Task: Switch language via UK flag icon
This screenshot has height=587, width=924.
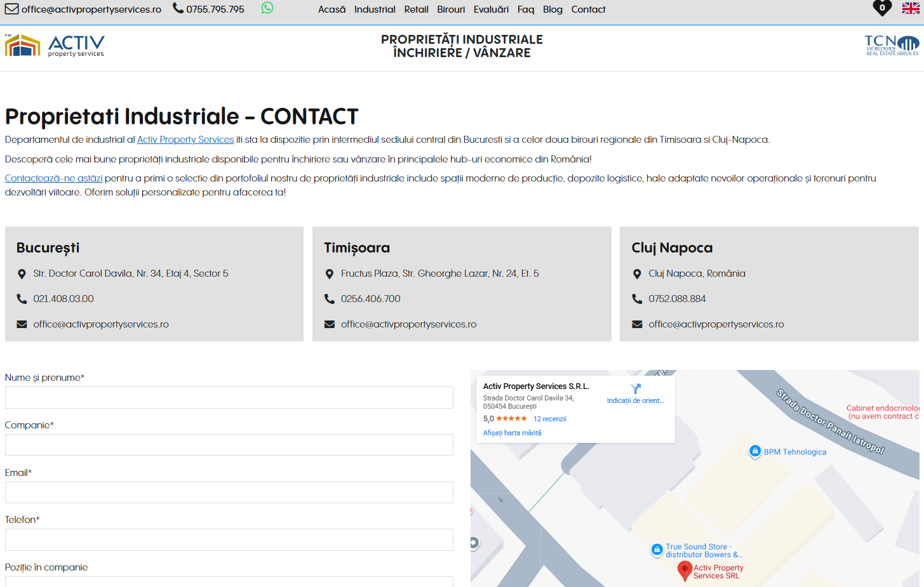Action: (x=911, y=8)
